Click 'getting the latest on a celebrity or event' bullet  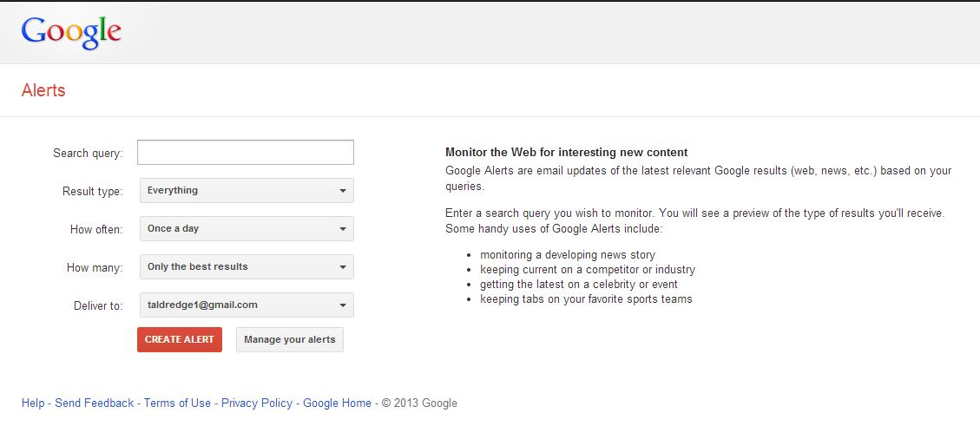(x=579, y=285)
